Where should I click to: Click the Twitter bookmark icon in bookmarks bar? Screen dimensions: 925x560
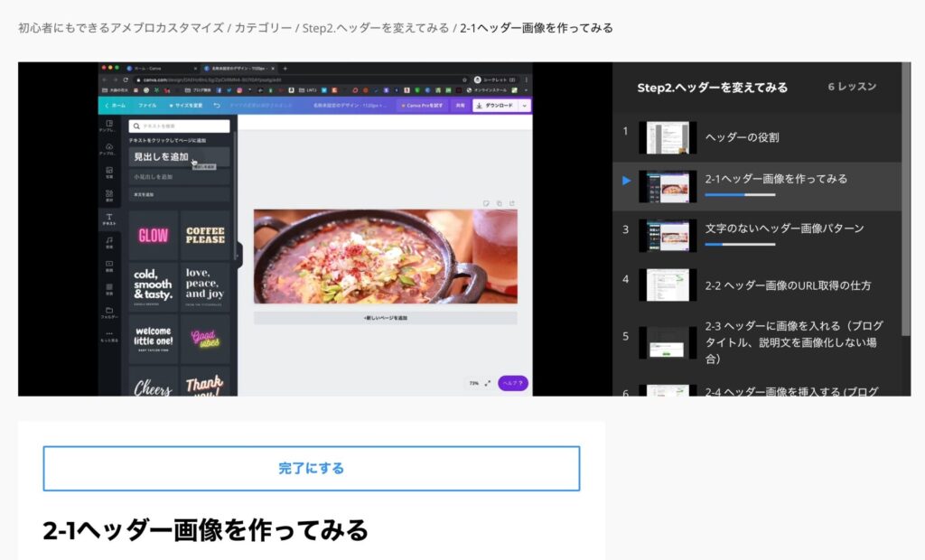tap(229, 90)
